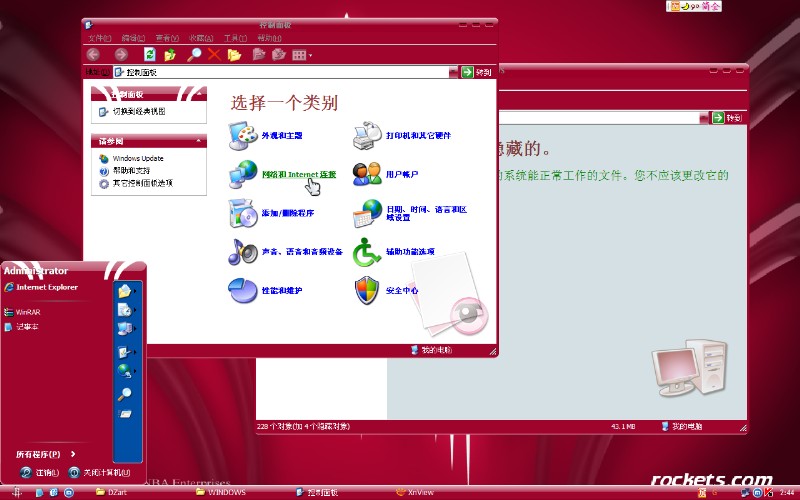
Task: Click 关闭计算机 Shut Down button
Action: point(99,472)
